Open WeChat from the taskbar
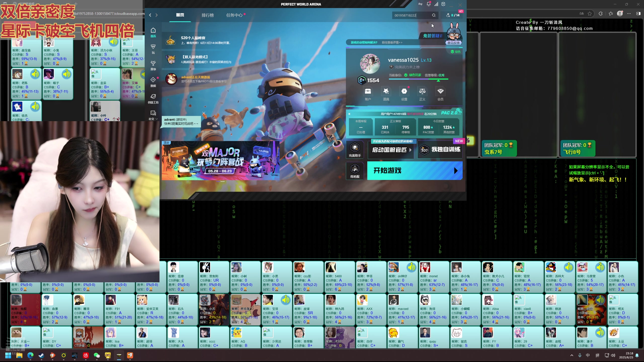Viewport: 644px width, 362px height. [97, 355]
